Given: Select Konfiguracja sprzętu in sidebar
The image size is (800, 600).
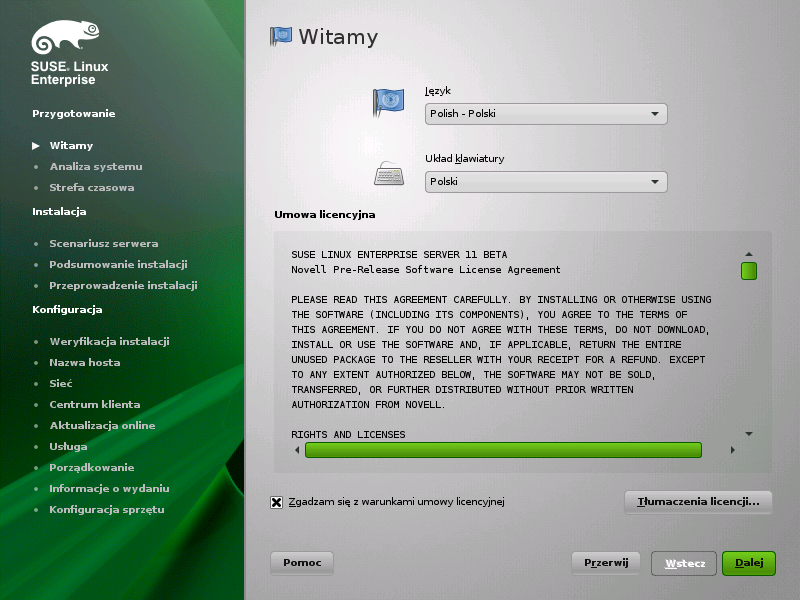Looking at the screenshot, I should (x=107, y=510).
